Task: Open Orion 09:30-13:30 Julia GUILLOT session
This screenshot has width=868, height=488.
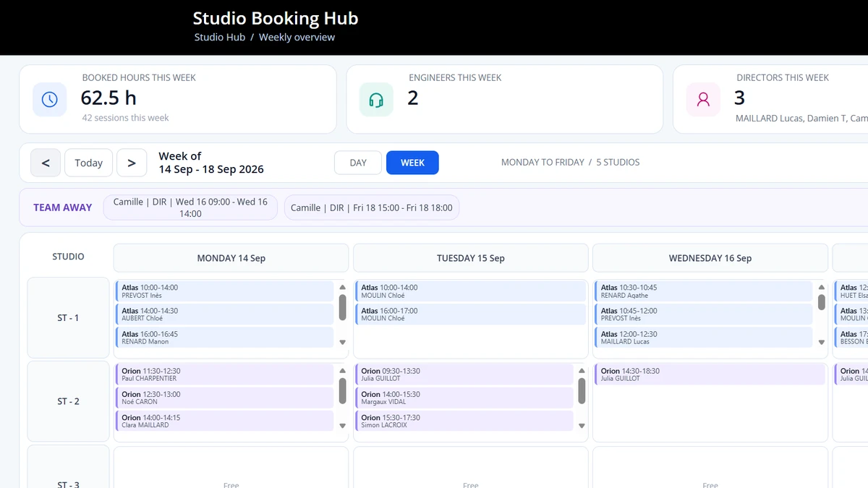Action: click(464, 374)
